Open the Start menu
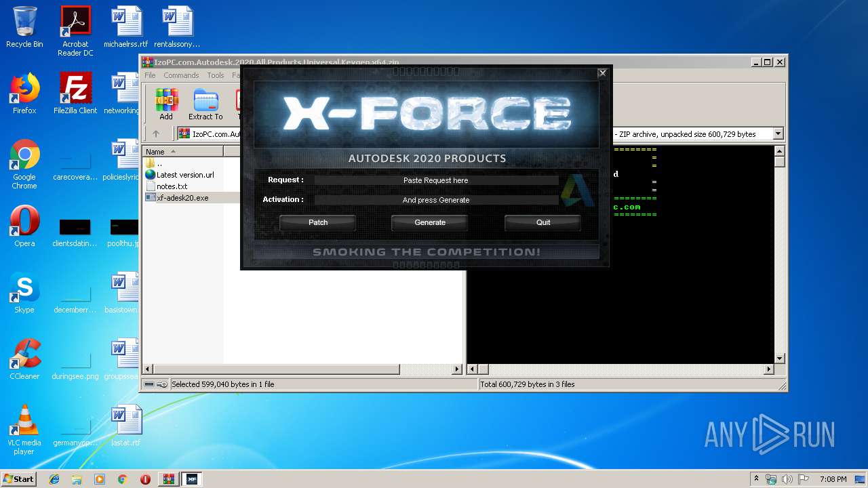The width and height of the screenshot is (868, 488). 19,479
